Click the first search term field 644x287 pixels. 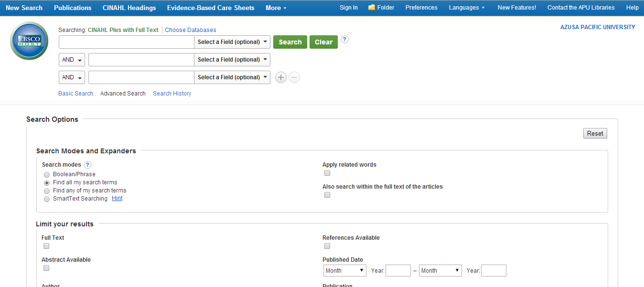point(127,42)
